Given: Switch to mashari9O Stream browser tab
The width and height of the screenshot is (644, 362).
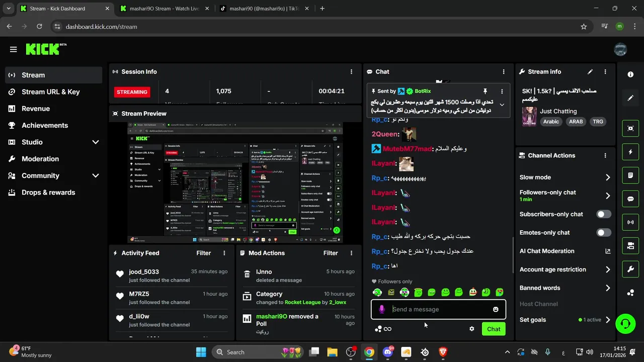Looking at the screenshot, I should click(164, 9).
